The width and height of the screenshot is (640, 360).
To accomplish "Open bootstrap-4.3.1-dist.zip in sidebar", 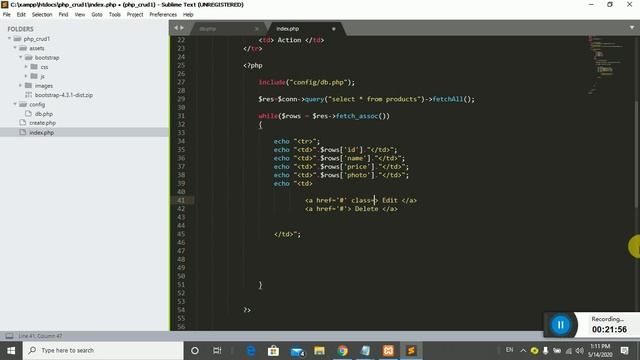I will click(x=63, y=95).
